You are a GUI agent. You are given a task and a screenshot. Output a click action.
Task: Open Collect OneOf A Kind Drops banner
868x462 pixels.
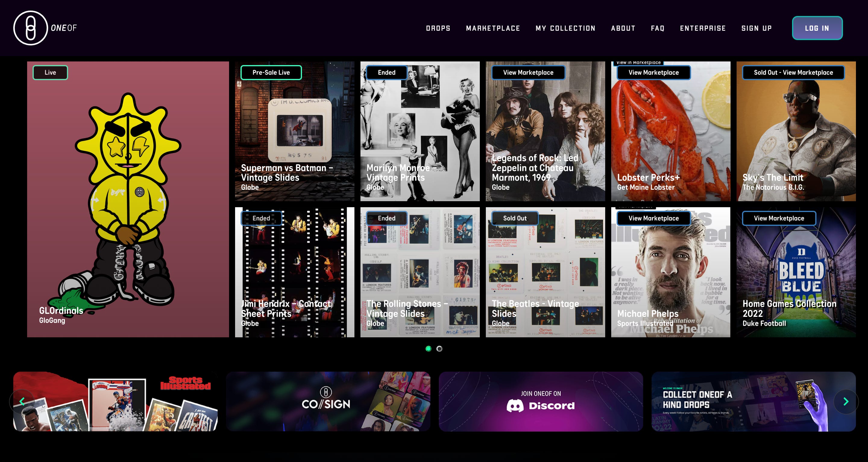753,401
